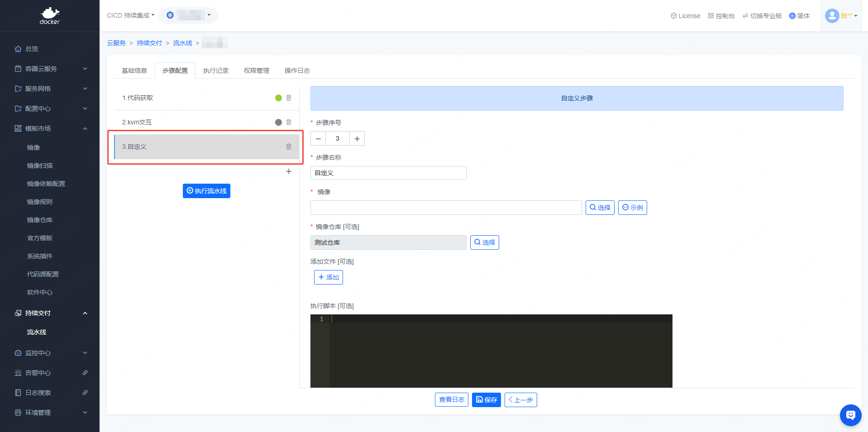This screenshot has height=432, width=868.
Task: Add a new pipeline step with plus icon
Action: [x=289, y=171]
